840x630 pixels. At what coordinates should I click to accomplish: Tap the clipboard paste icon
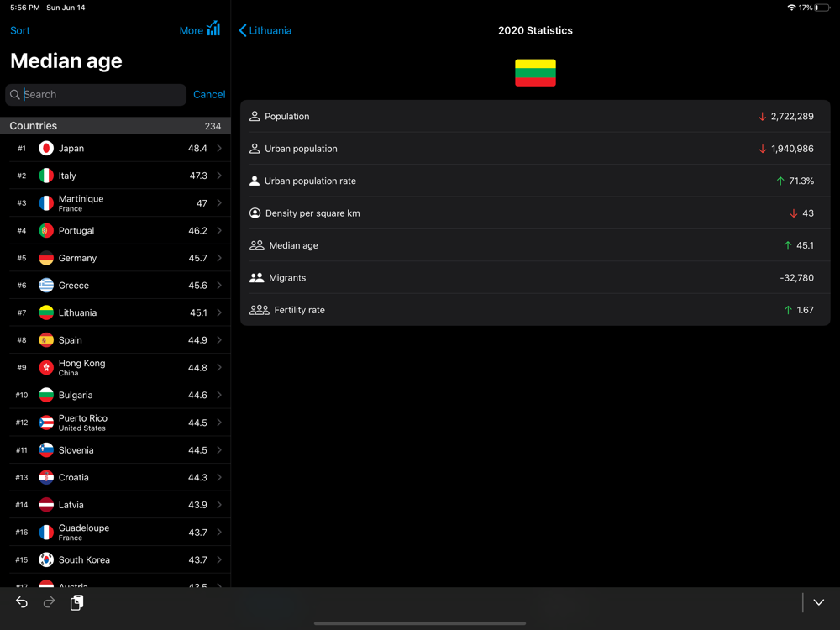76,602
